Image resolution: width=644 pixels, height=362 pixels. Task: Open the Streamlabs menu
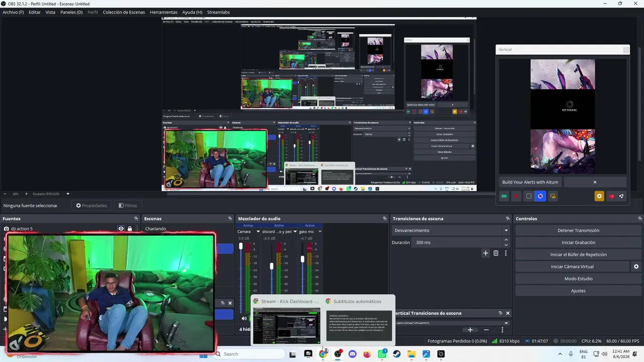coord(218,12)
